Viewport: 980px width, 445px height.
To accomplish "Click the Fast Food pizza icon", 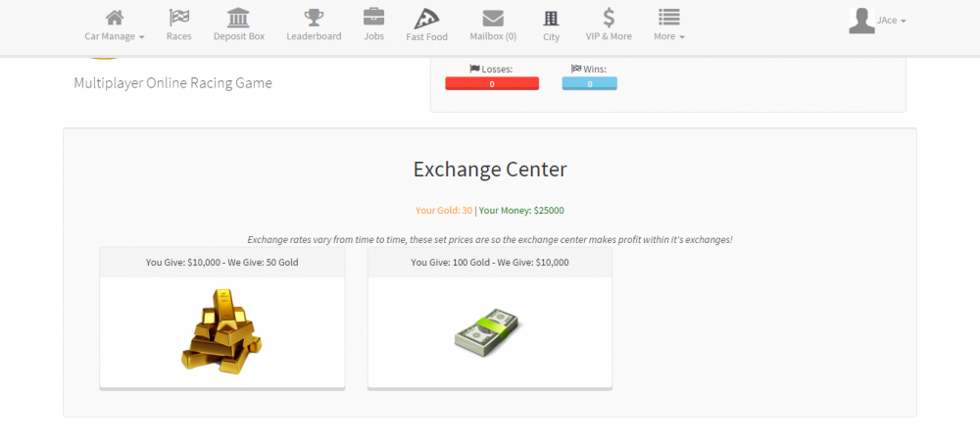I will 426,19.
